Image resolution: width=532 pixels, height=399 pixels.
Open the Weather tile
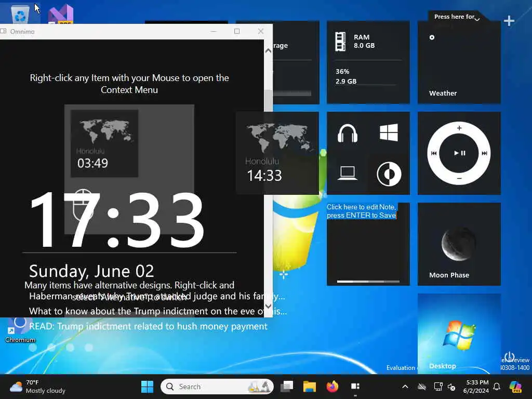[459, 62]
